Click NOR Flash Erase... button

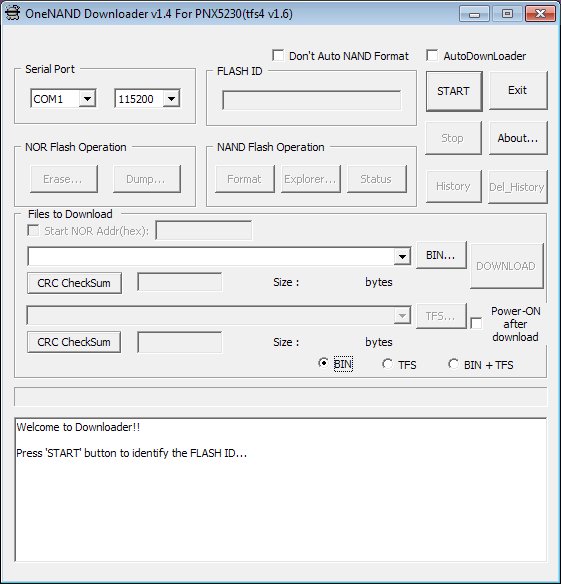click(x=64, y=179)
